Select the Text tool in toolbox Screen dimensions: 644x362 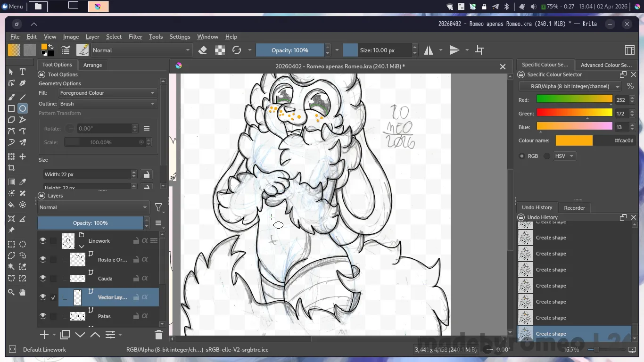click(x=22, y=72)
